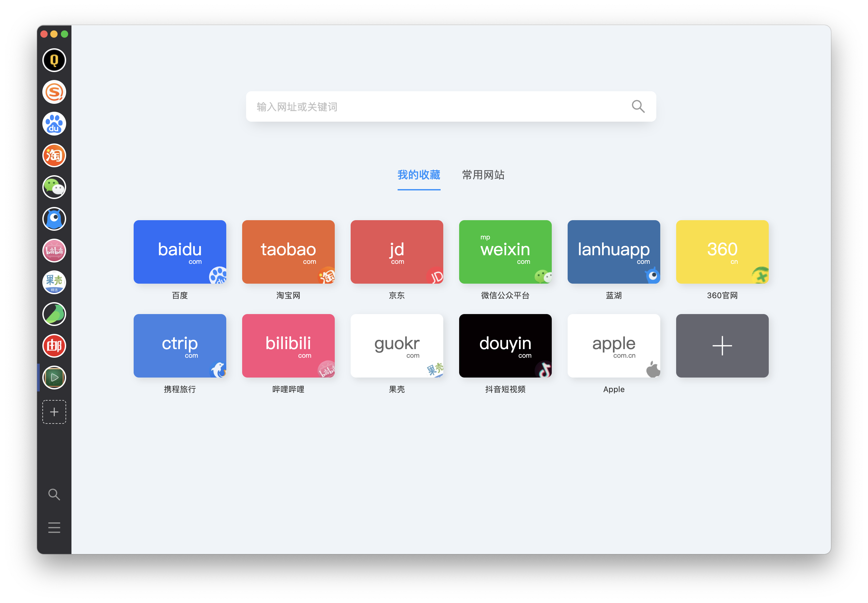Open the douyin.com bookmark tile
The width and height of the screenshot is (868, 603).
(505, 345)
